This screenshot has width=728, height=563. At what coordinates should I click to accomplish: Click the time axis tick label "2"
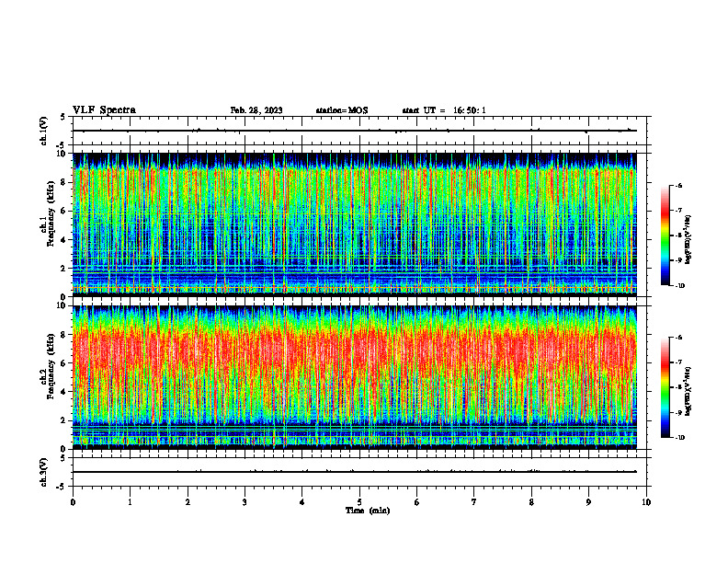pos(188,502)
